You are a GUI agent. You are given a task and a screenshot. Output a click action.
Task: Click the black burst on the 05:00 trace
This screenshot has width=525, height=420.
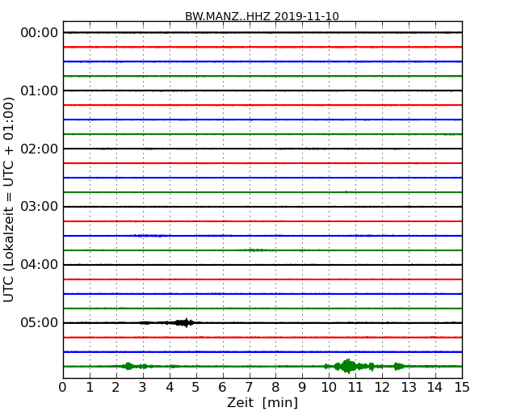(x=185, y=322)
